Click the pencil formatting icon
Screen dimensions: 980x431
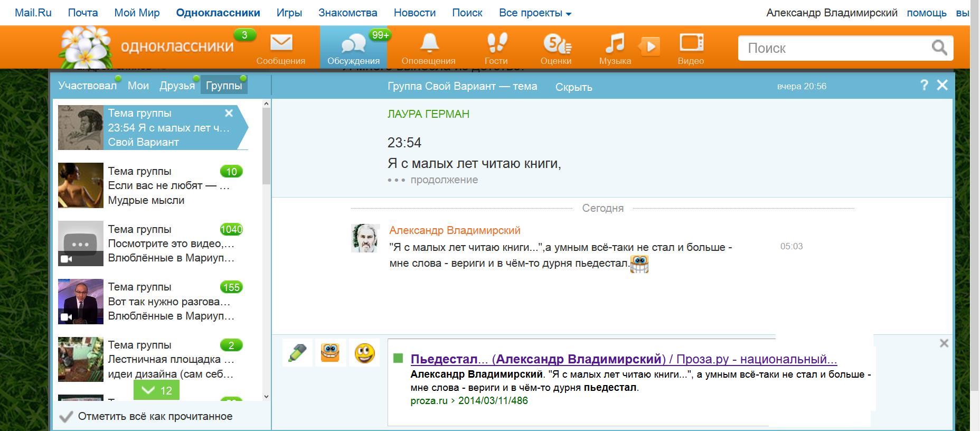click(297, 353)
